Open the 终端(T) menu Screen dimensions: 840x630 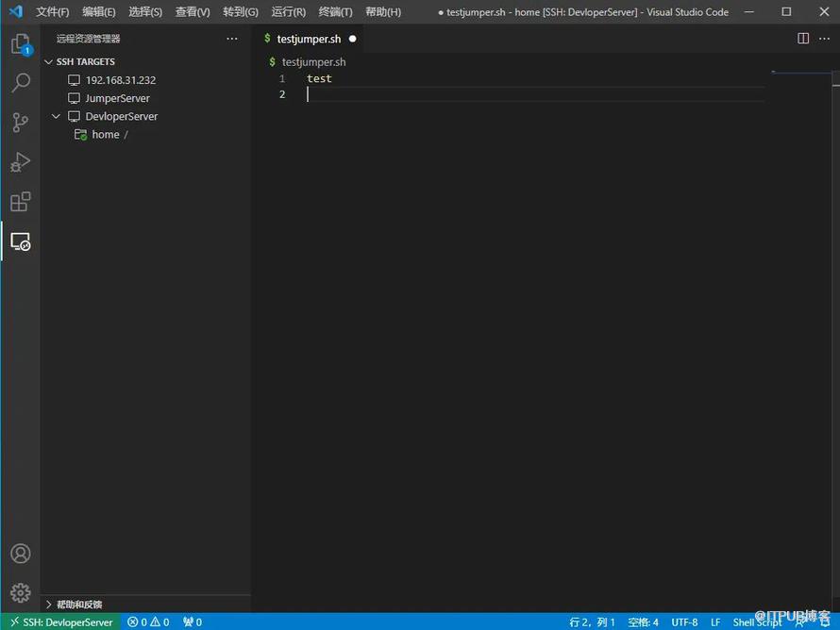coord(335,12)
